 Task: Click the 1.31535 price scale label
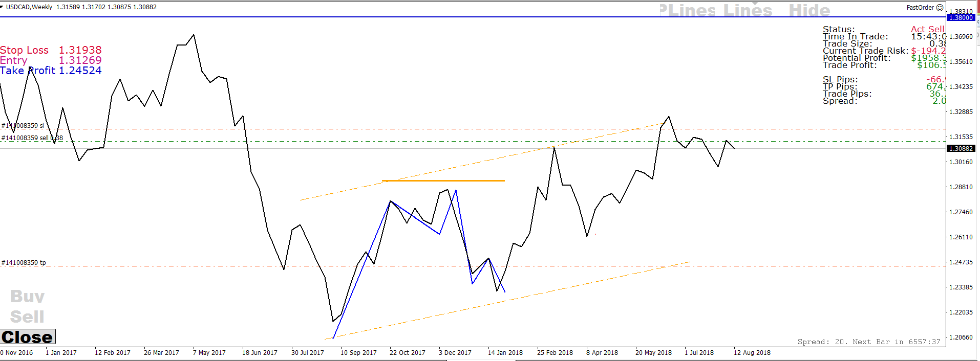961,137
